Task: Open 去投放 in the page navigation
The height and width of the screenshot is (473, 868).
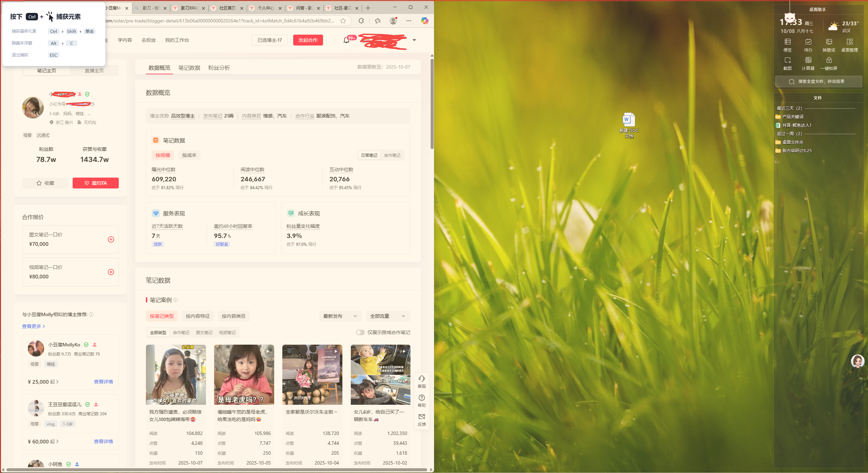Action: pyautogui.click(x=149, y=40)
